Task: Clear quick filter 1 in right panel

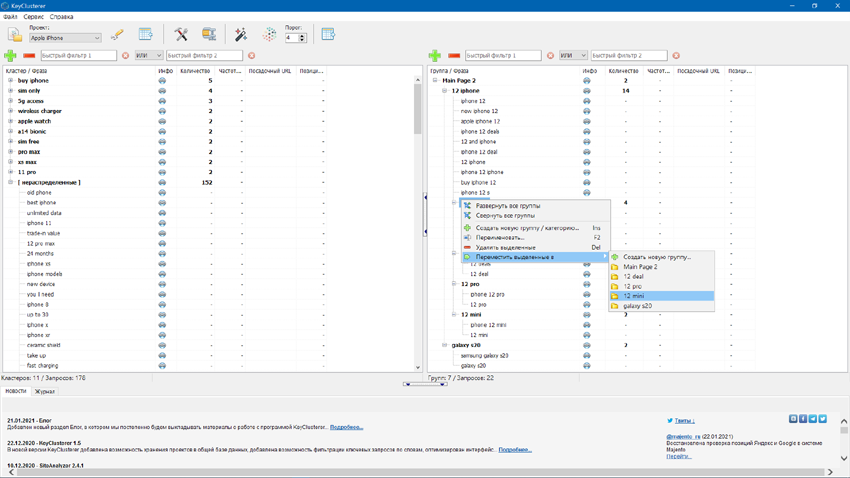Action: pos(550,55)
